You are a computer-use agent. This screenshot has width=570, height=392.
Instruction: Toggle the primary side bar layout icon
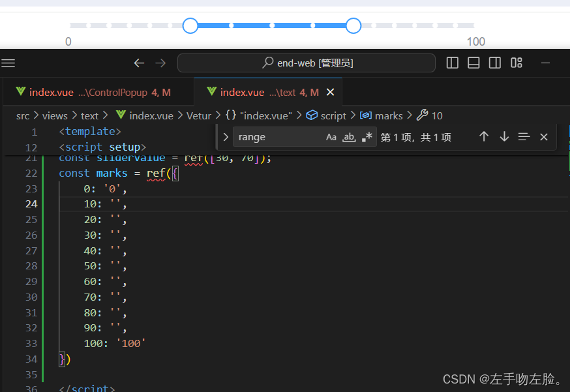pyautogui.click(x=452, y=63)
